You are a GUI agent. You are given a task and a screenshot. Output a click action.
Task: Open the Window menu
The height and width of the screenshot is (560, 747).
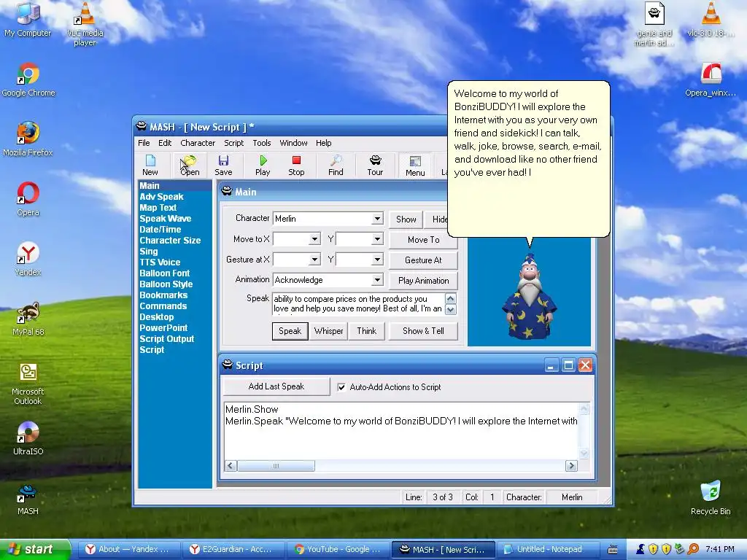(x=293, y=143)
